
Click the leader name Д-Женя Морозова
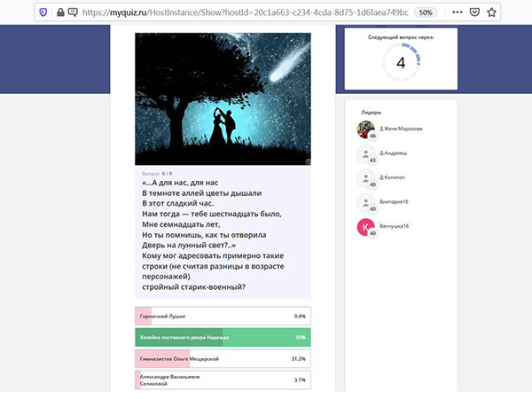pyautogui.click(x=401, y=129)
